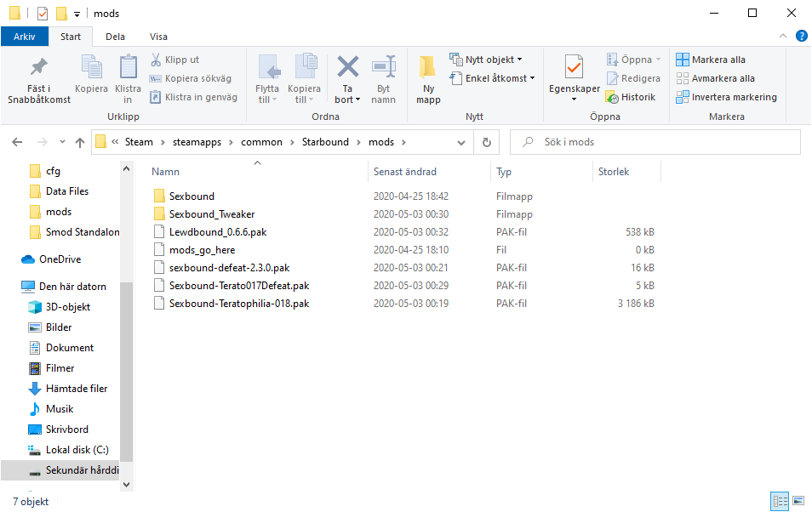Image resolution: width=812 pixels, height=512 pixels.
Task: Switch to details view icon in status bar
Action: point(780,501)
